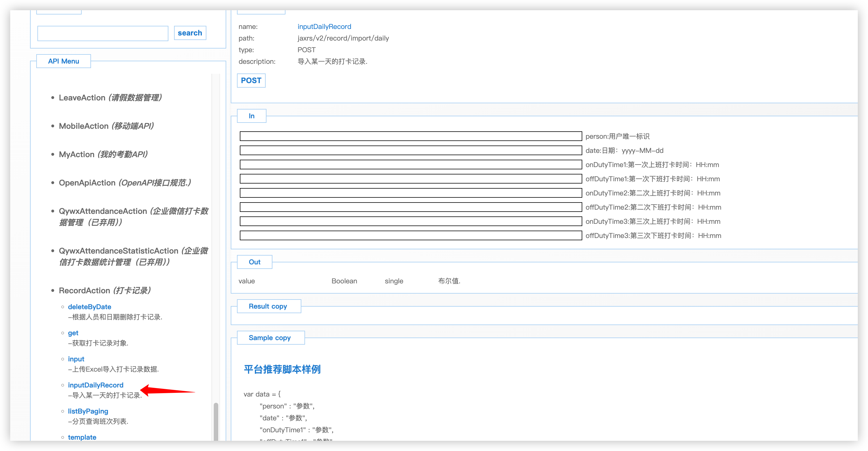The height and width of the screenshot is (451, 868).
Task: Focus the onDutyTime1 input box
Action: (410, 165)
